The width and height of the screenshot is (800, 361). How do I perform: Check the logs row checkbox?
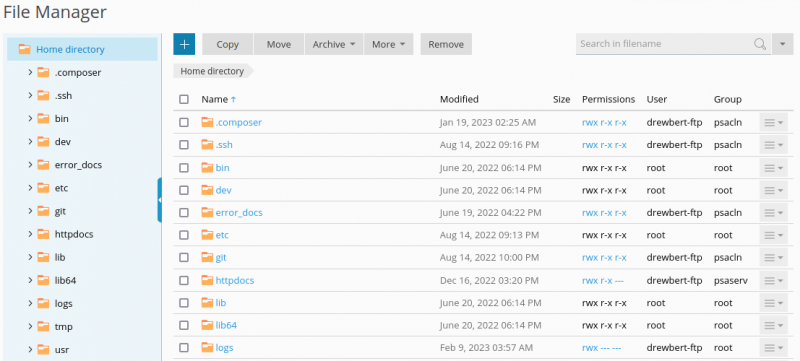pos(184,348)
